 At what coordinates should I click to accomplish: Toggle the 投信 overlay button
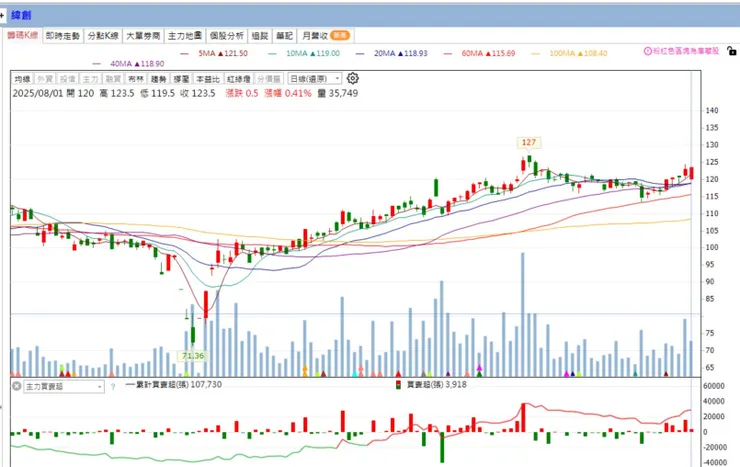(67, 79)
